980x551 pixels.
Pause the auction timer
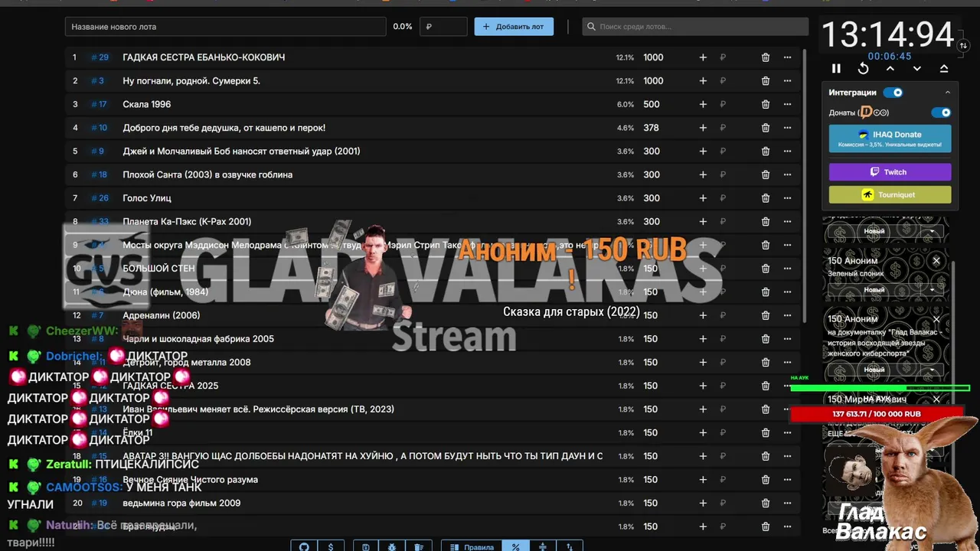tap(836, 68)
